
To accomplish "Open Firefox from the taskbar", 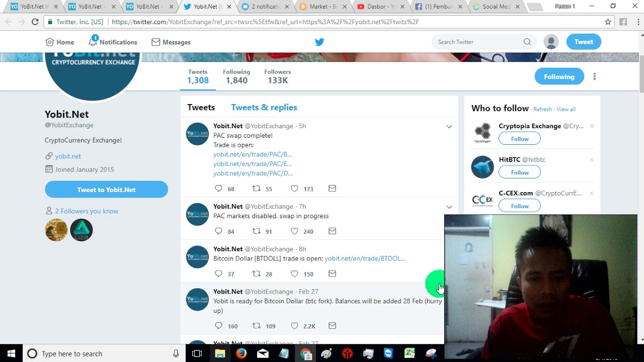I will [242, 353].
